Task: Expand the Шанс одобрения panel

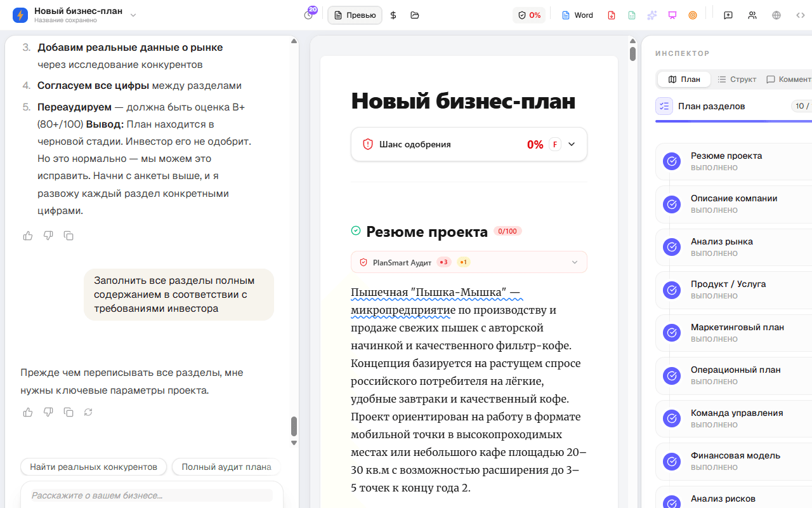Action: pyautogui.click(x=570, y=144)
